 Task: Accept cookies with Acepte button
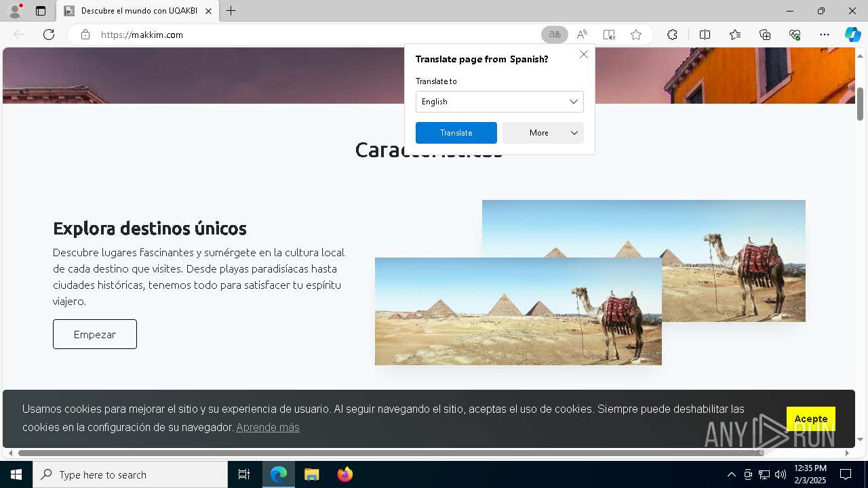pos(811,419)
